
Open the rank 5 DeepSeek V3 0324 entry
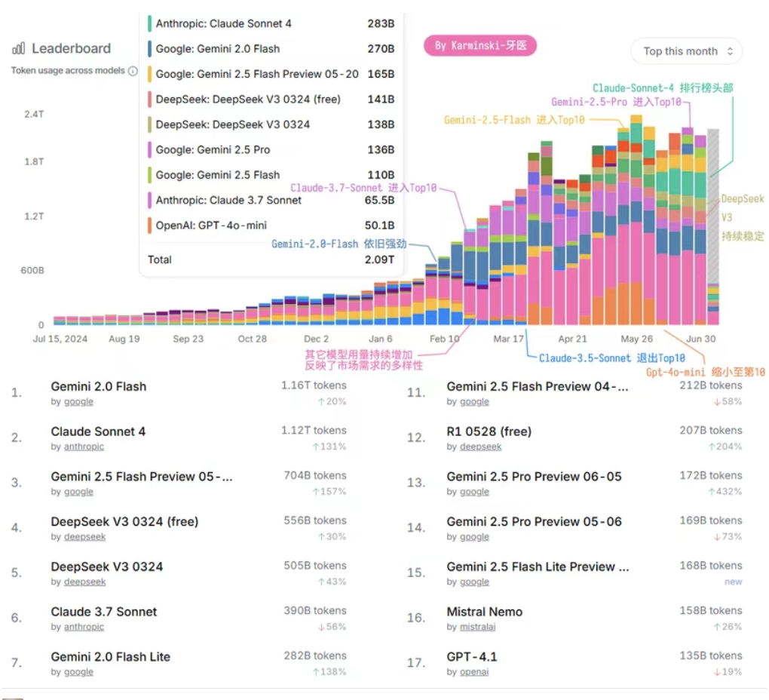pos(107,566)
